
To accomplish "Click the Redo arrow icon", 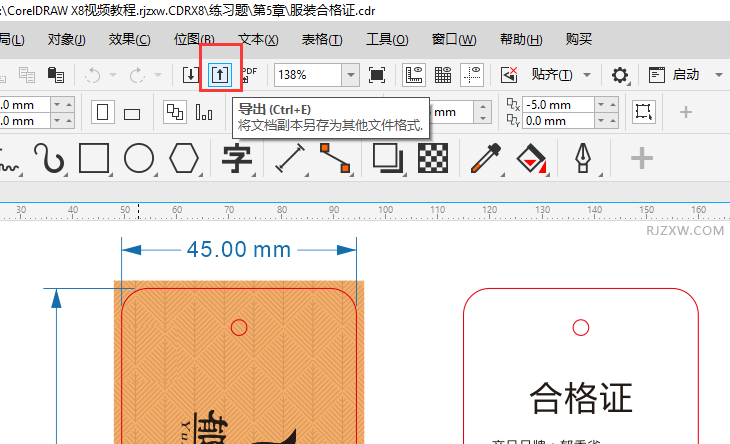I will click(x=137, y=74).
